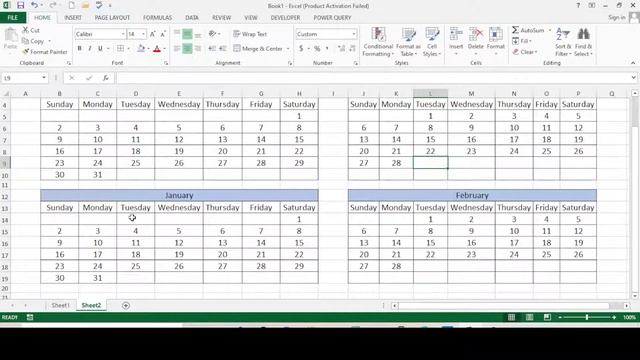This screenshot has height=360, width=640.
Task: Switch to the INSERT tab
Action: [x=73, y=18]
